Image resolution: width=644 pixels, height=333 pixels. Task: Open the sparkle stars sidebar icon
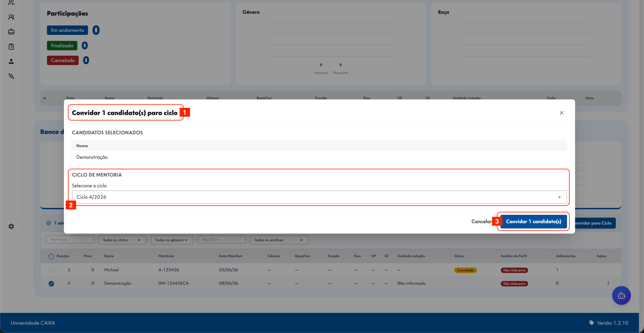pyautogui.click(x=11, y=76)
